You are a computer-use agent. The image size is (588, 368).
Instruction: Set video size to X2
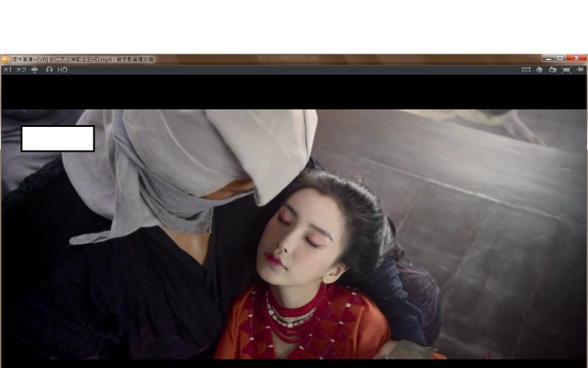21,70
